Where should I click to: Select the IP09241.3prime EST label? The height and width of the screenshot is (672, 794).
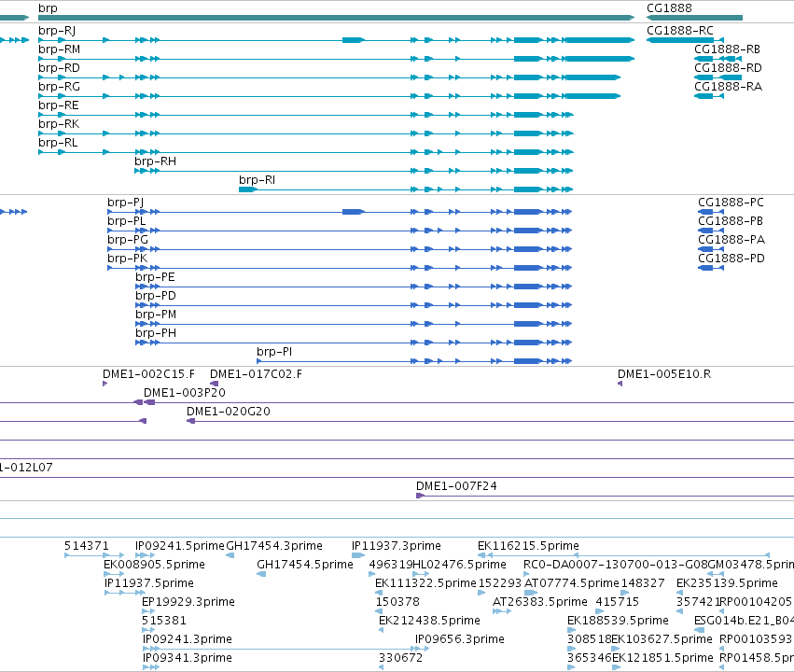point(188,640)
